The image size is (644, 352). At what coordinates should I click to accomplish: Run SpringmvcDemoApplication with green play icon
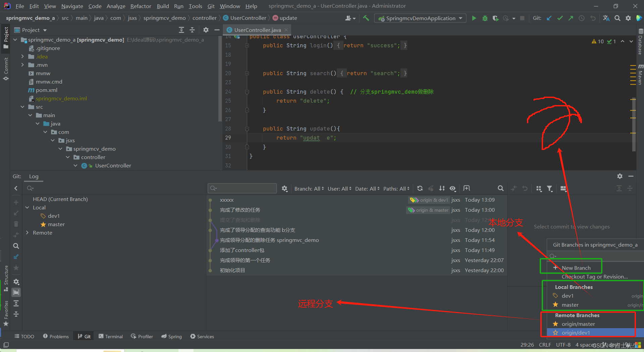[x=474, y=18]
